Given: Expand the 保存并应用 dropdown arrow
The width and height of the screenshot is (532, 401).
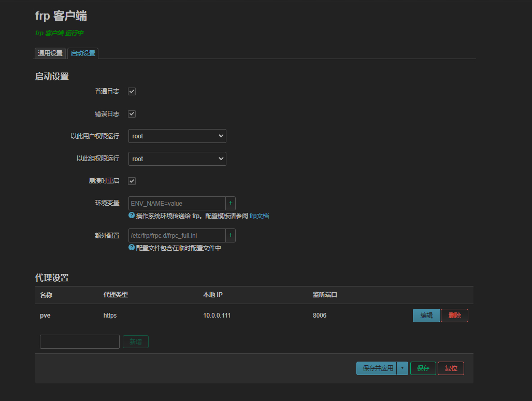Looking at the screenshot, I should (x=402, y=368).
